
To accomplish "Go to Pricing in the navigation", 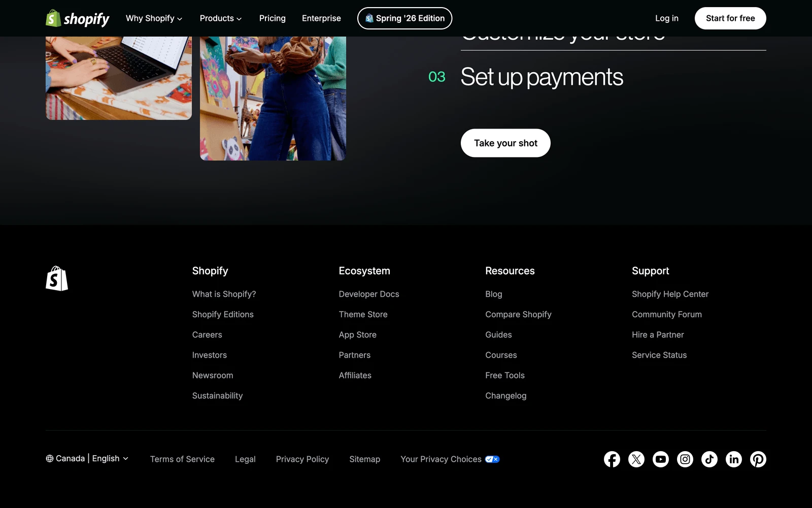I will click(x=273, y=18).
